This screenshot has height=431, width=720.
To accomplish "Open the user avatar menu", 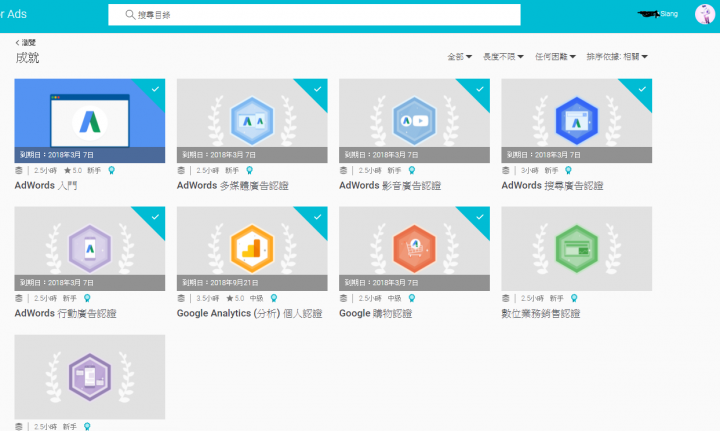I will tap(704, 14).
